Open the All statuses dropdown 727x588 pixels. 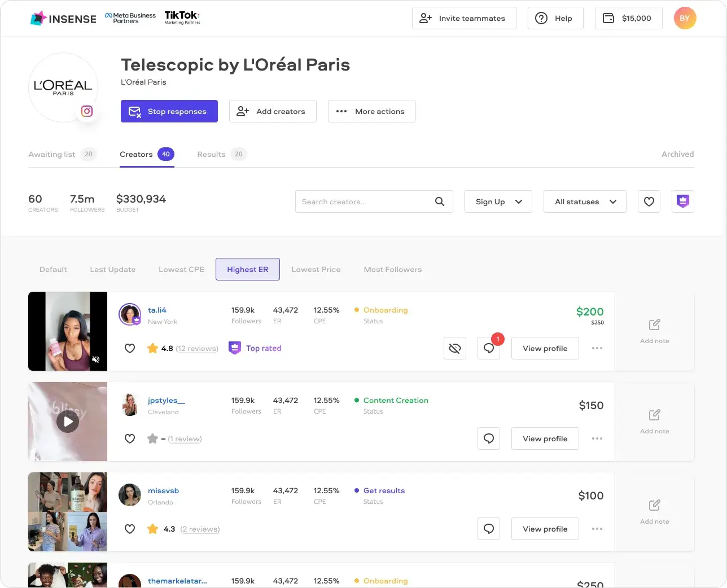pos(585,201)
